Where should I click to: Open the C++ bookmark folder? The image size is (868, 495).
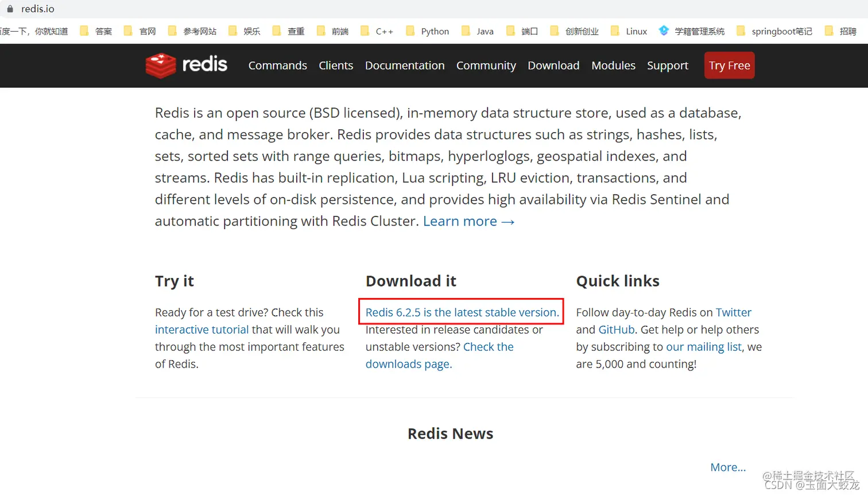pyautogui.click(x=377, y=31)
